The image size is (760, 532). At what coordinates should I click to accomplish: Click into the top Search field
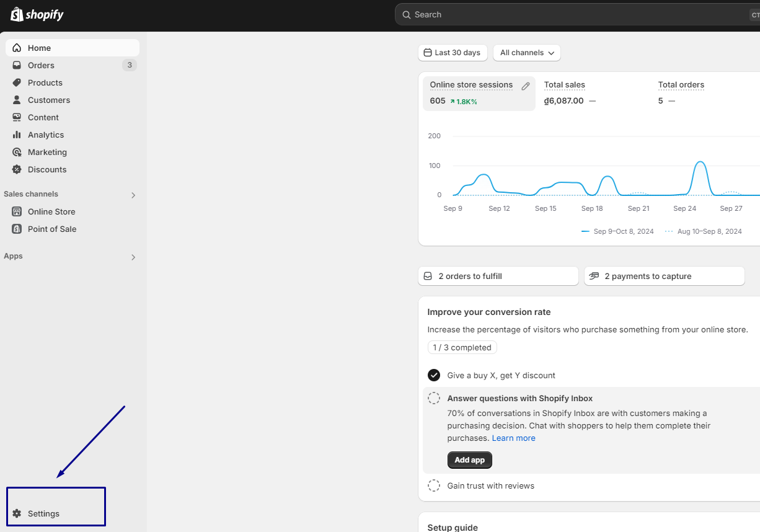click(570, 14)
